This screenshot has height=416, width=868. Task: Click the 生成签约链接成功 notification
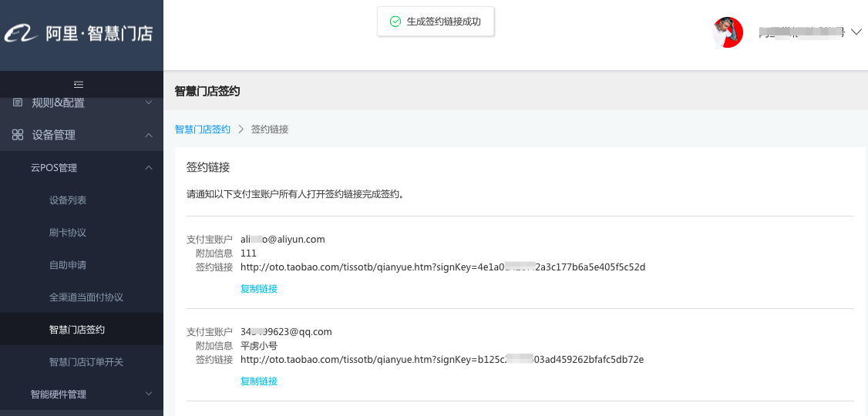click(436, 22)
